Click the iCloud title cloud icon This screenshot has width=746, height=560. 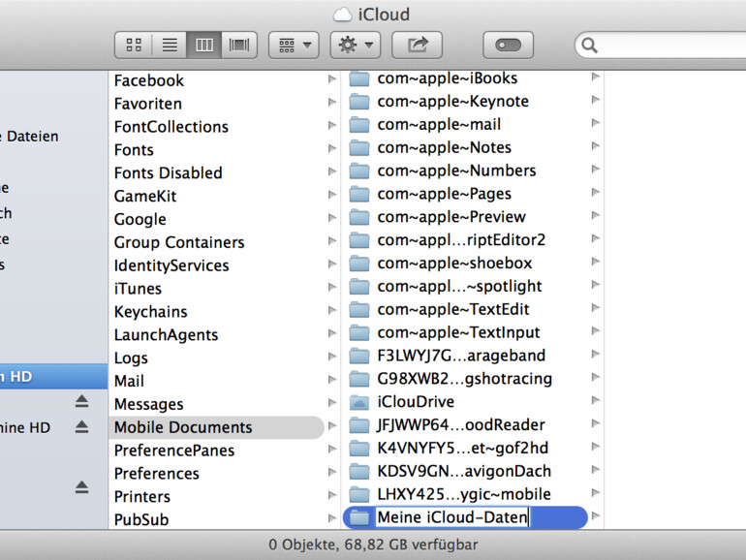click(343, 15)
